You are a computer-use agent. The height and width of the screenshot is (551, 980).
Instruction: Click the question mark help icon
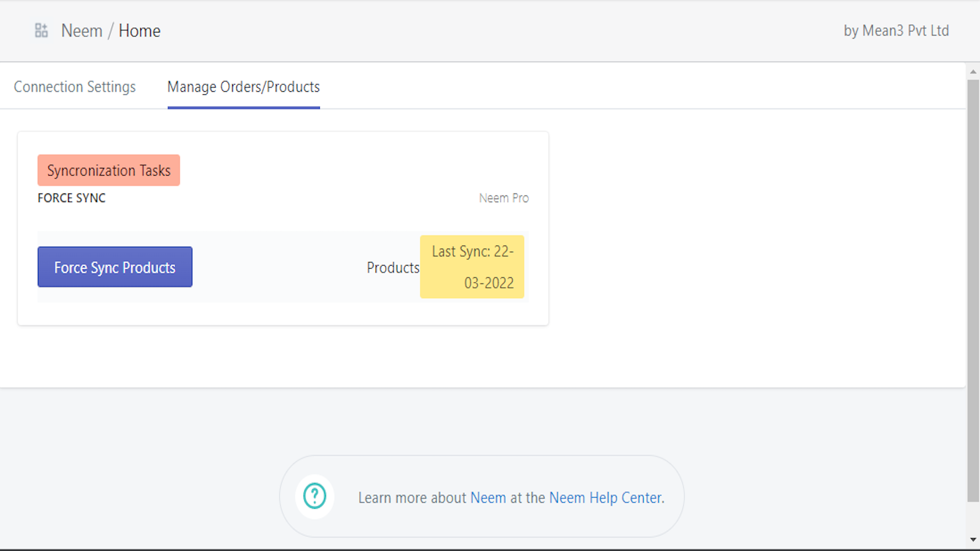(x=315, y=497)
